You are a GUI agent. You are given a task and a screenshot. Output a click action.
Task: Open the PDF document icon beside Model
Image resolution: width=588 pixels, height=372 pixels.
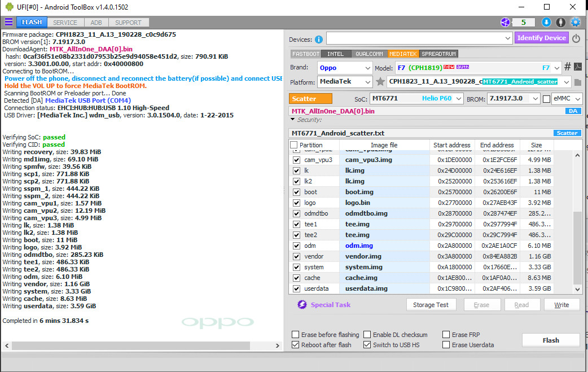click(578, 67)
